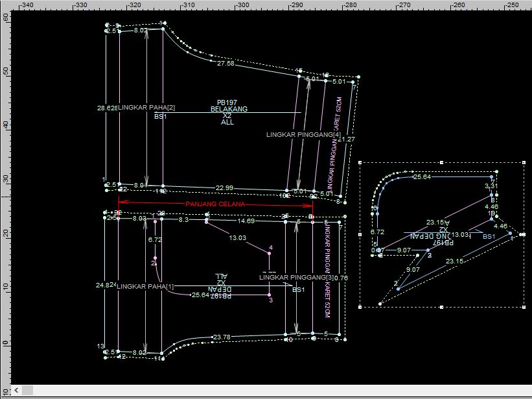
Task: Click the 23.78 curve length on front piece
Action: pos(222,337)
